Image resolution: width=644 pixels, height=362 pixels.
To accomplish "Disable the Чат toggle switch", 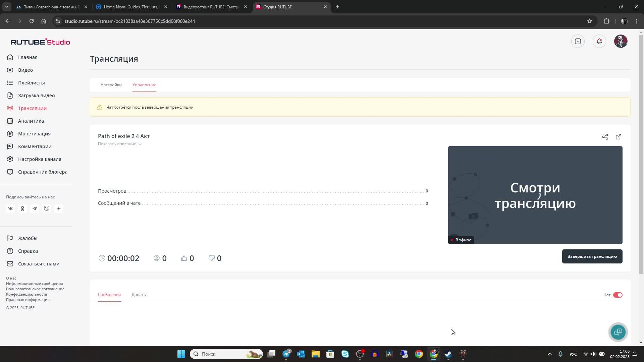I will pos(618,295).
